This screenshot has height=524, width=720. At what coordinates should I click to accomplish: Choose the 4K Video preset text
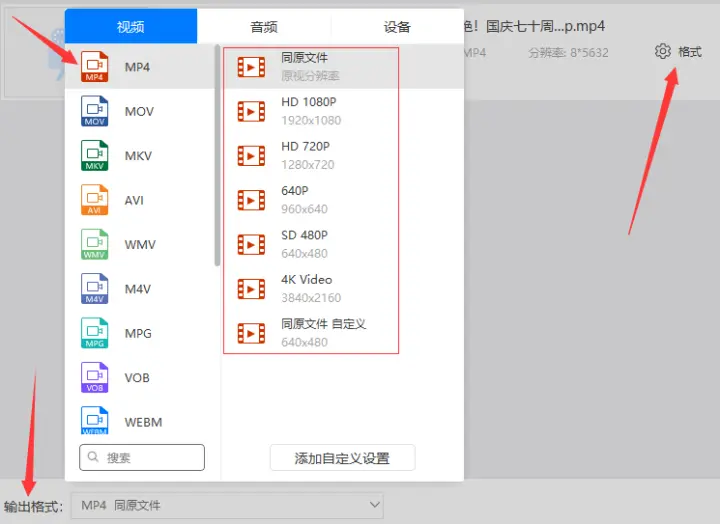tap(307, 279)
